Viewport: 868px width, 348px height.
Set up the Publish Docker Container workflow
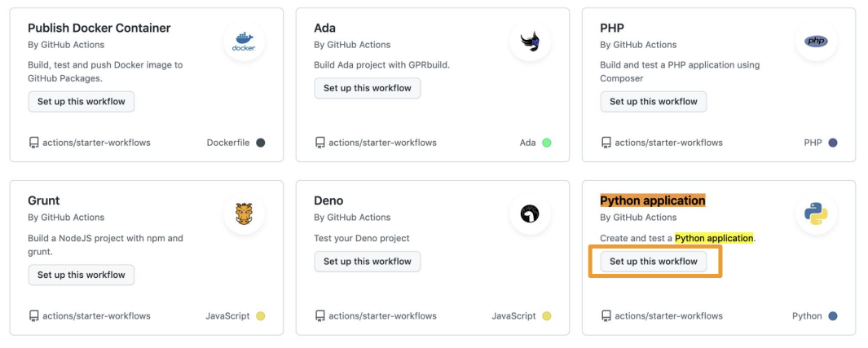82,102
